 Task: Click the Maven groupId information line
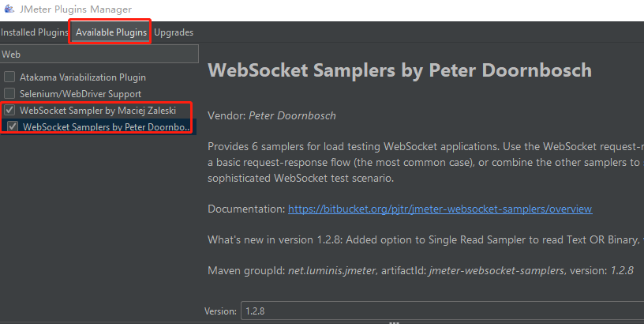(x=421, y=271)
